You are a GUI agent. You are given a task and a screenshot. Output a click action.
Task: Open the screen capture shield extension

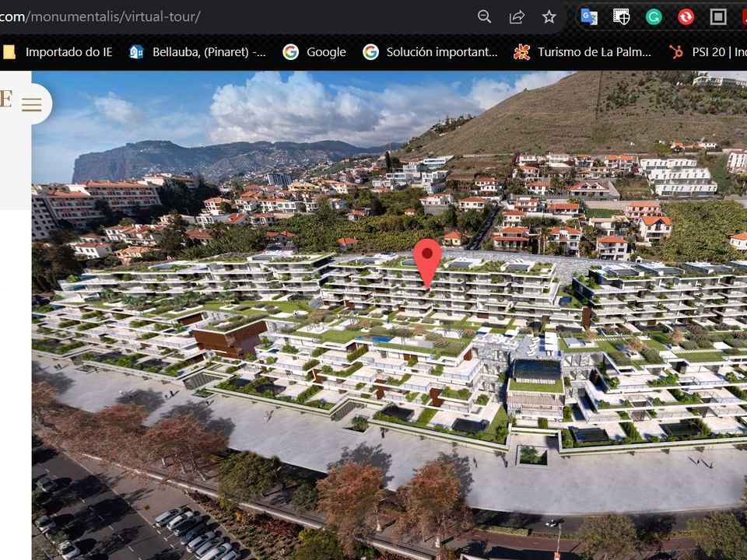[x=621, y=17]
